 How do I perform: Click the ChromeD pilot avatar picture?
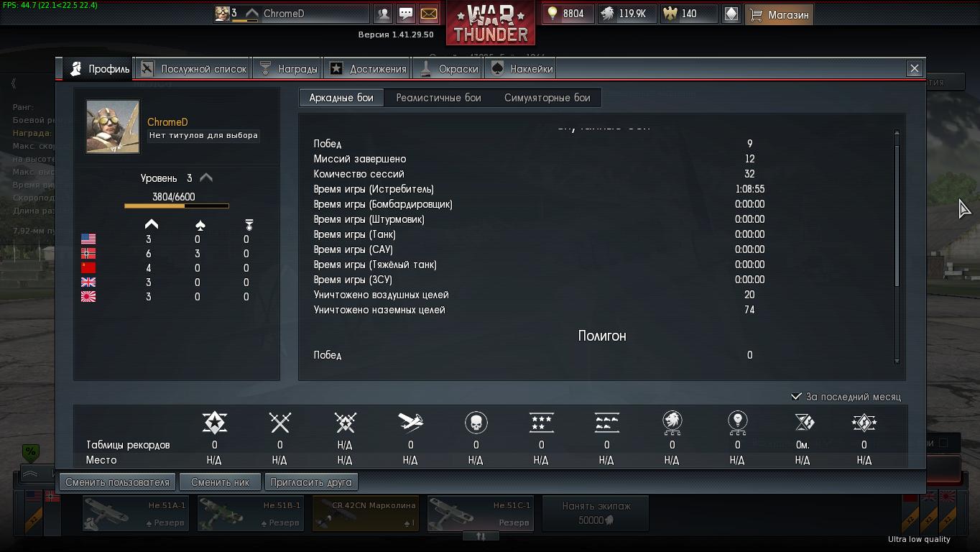coord(113,126)
